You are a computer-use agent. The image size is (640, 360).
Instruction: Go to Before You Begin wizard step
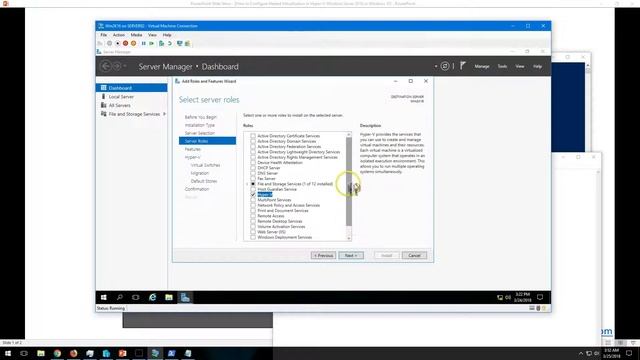tap(200, 117)
